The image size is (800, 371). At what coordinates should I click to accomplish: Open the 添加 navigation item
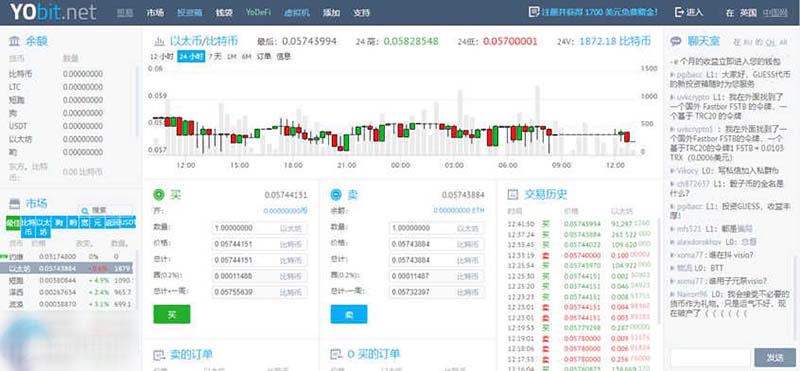point(331,13)
